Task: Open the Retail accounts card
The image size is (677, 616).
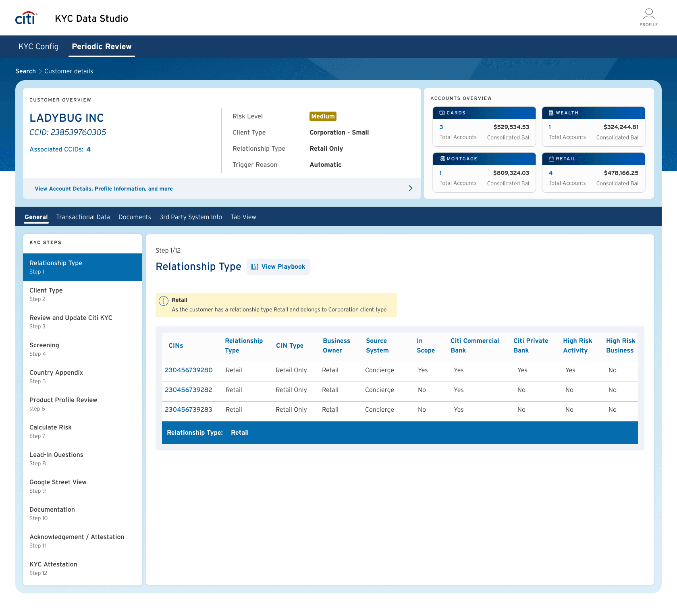Action: [594, 172]
